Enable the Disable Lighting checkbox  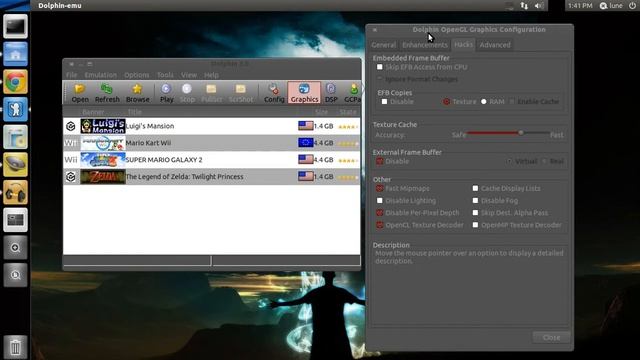(380, 201)
